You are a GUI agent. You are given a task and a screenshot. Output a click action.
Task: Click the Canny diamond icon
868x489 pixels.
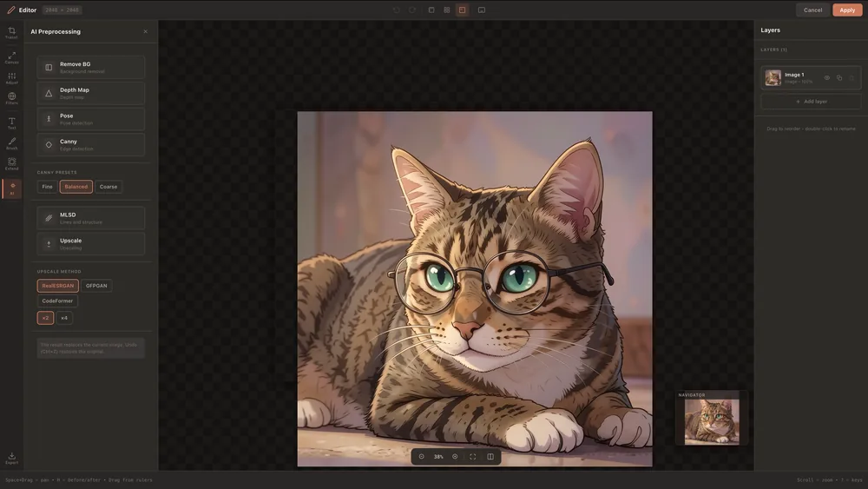click(x=49, y=144)
